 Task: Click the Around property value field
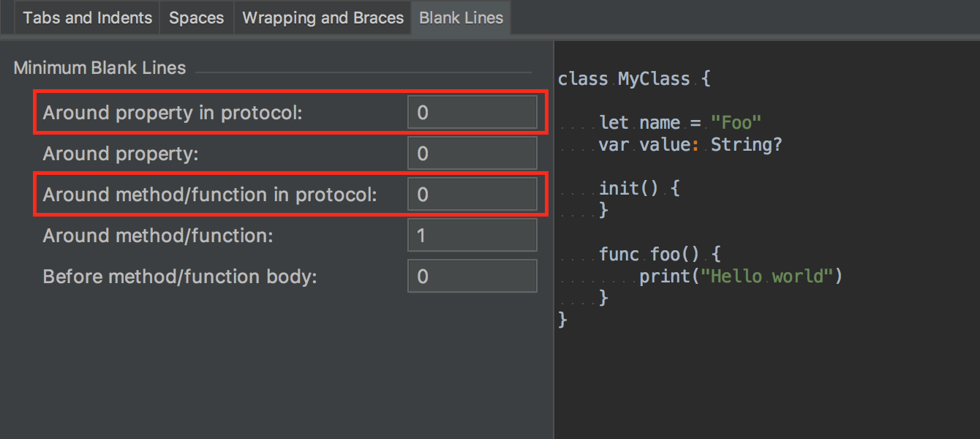pos(472,154)
